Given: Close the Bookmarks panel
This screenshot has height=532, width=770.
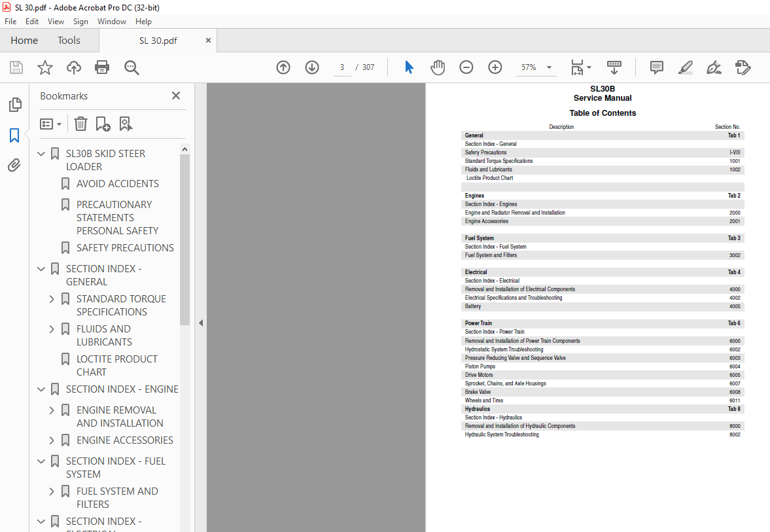Looking at the screenshot, I should tap(176, 96).
